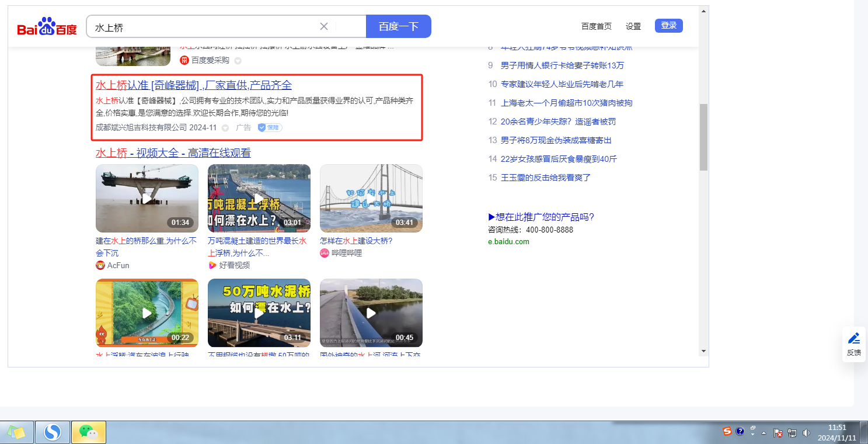Open the feedback pencil icon (反馈)
This screenshot has height=444, width=868.
click(x=853, y=339)
